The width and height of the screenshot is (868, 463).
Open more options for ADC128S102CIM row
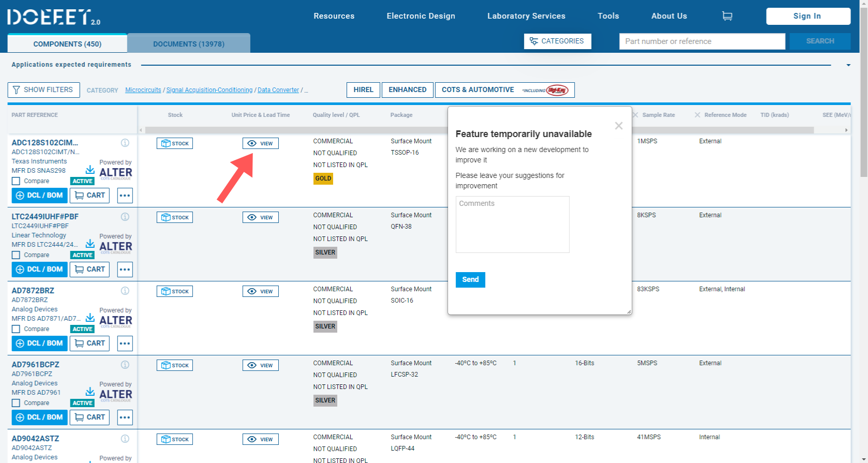(x=125, y=196)
